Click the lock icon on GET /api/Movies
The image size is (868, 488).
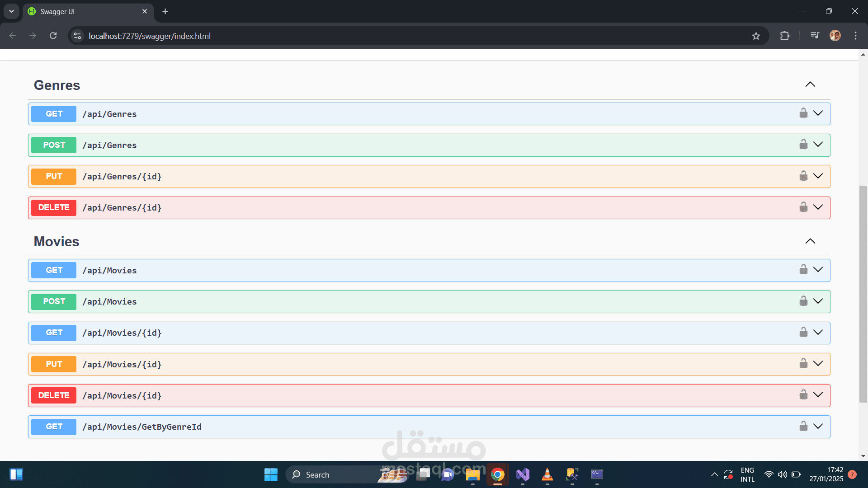pyautogui.click(x=803, y=269)
